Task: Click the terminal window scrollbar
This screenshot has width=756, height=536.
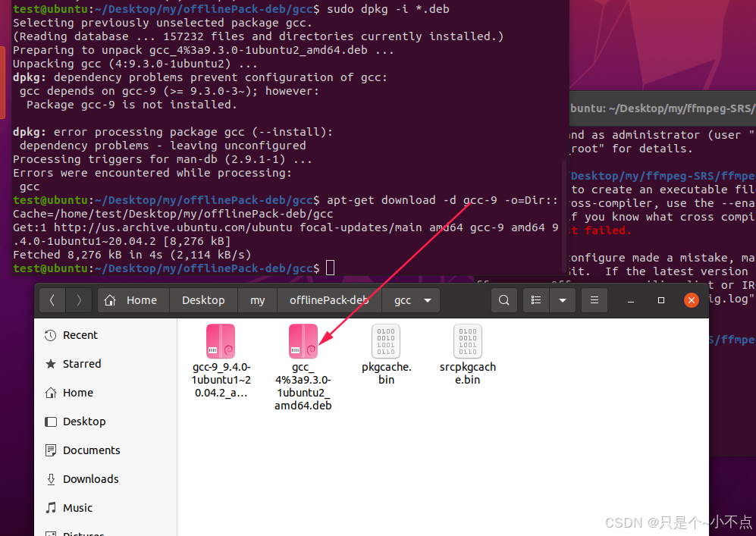Action: click(565, 215)
